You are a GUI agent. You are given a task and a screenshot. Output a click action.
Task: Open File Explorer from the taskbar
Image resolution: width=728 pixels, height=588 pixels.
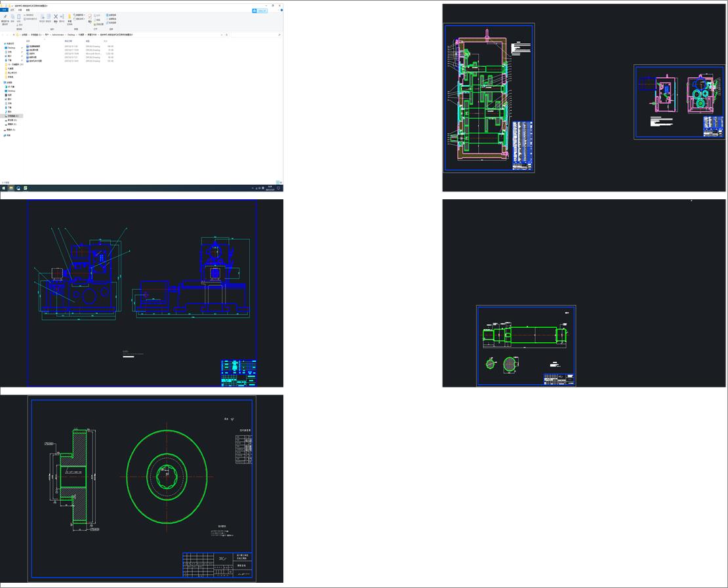click(x=11, y=188)
